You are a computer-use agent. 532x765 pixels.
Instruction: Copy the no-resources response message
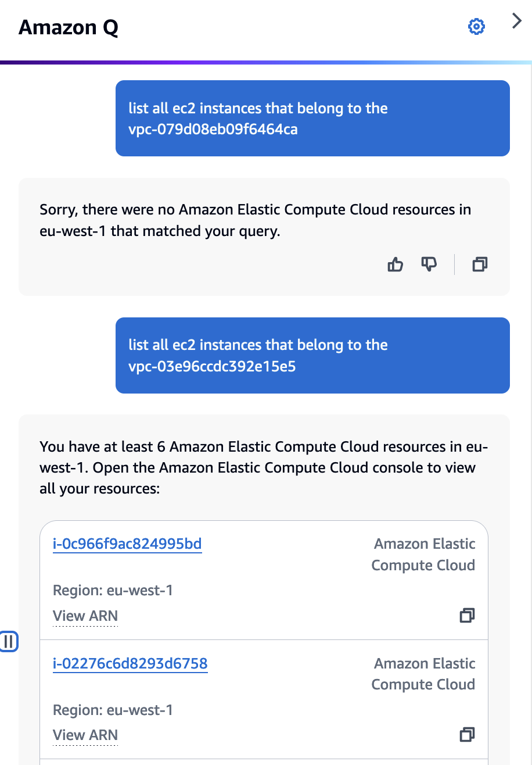[x=479, y=264]
